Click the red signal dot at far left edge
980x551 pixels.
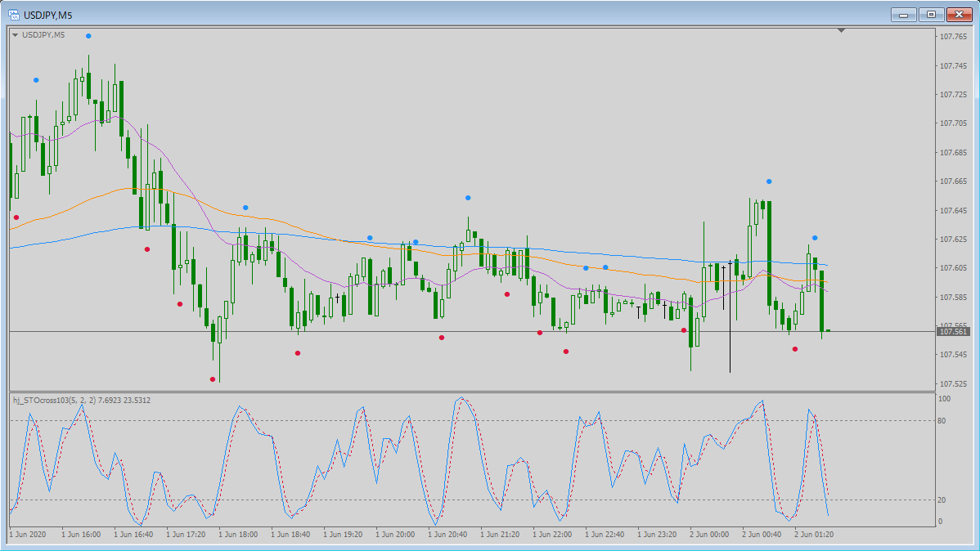point(16,217)
